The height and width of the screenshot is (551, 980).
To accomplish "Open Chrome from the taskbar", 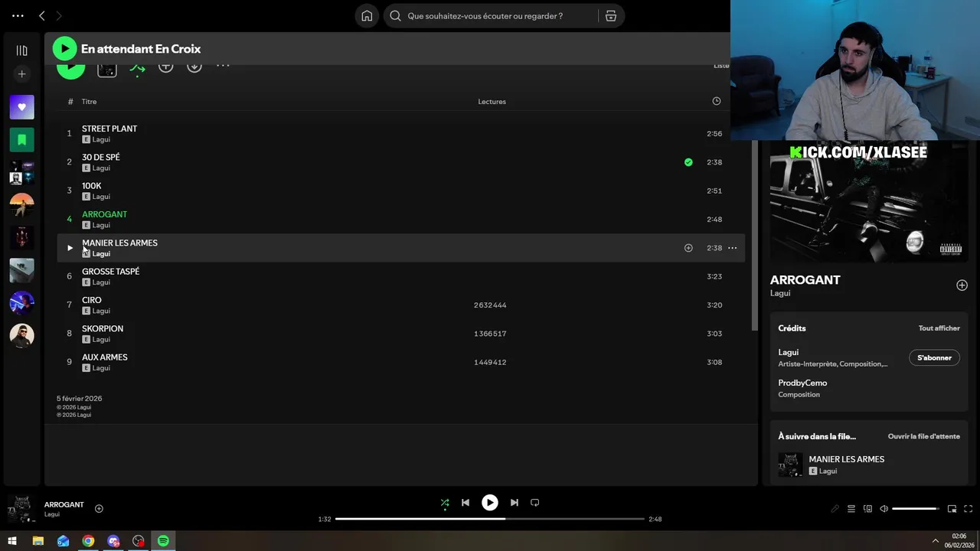I will coord(88,541).
